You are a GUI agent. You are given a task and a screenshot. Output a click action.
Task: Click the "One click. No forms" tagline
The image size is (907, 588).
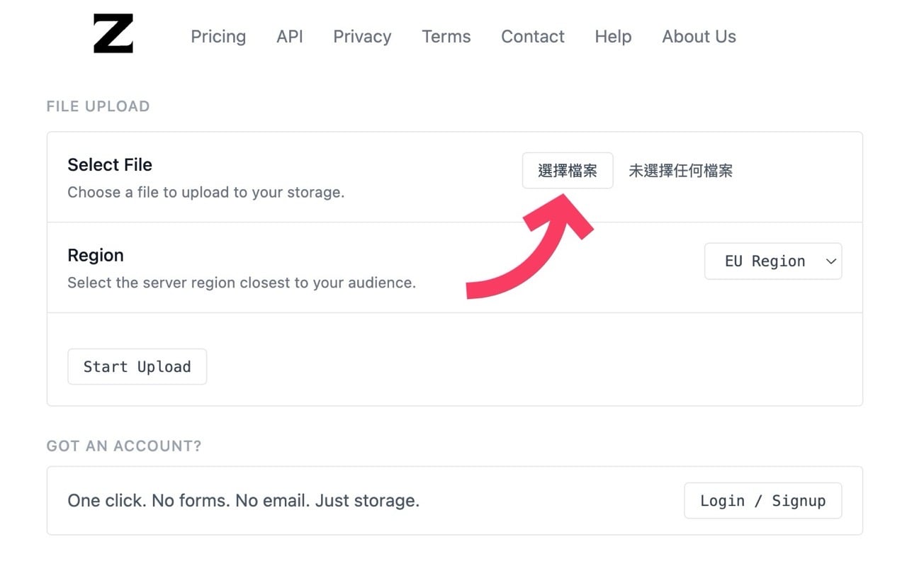pyautogui.click(x=243, y=501)
